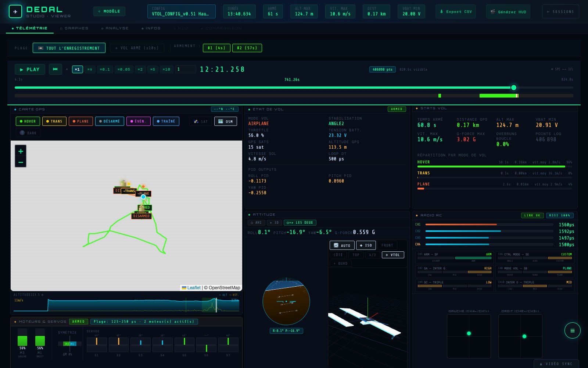Click the VTOL_CONFIG_v0.51 config field
The image size is (588, 368).
182,11
